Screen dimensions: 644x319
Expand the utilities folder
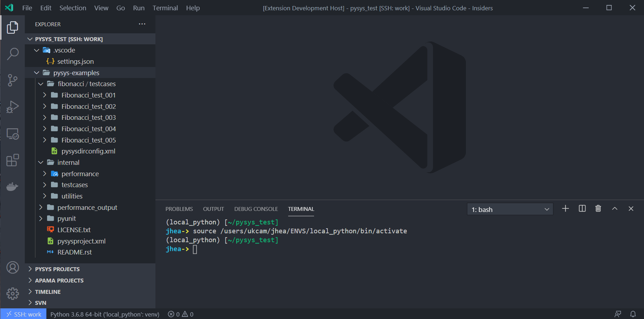(x=90, y=196)
